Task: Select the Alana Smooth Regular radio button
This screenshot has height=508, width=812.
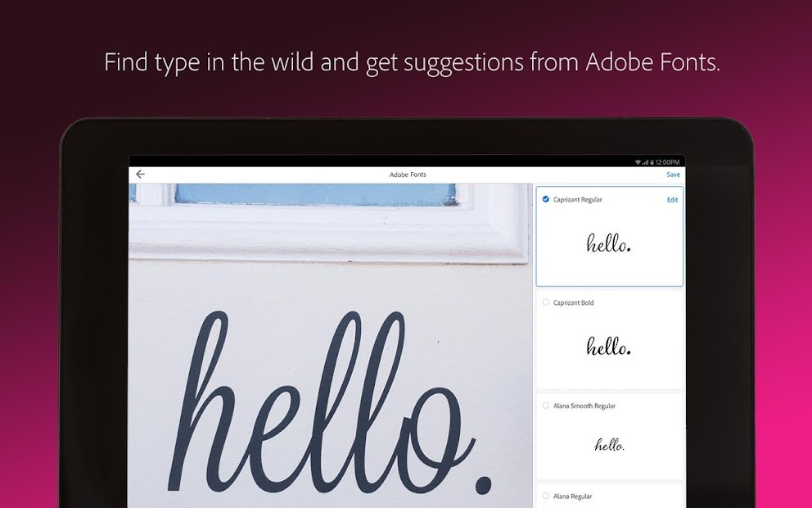Action: tap(544, 406)
